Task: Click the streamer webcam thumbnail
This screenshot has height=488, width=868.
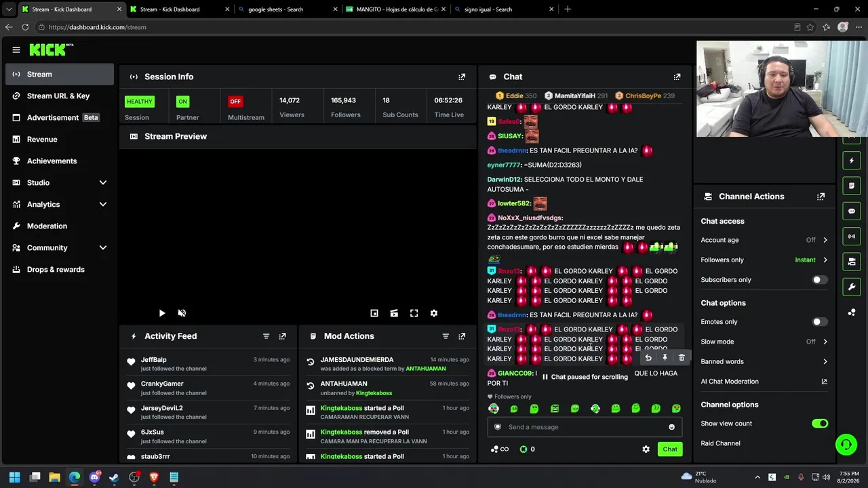Action: pos(782,89)
